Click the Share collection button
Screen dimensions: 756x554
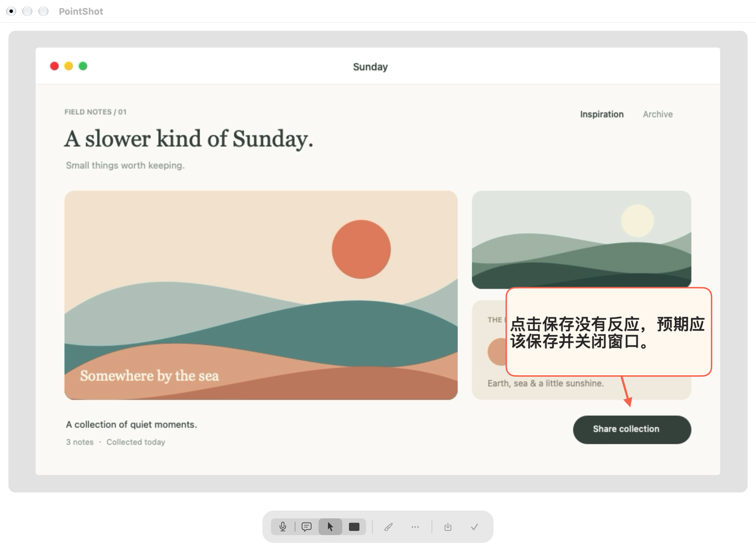click(x=632, y=429)
